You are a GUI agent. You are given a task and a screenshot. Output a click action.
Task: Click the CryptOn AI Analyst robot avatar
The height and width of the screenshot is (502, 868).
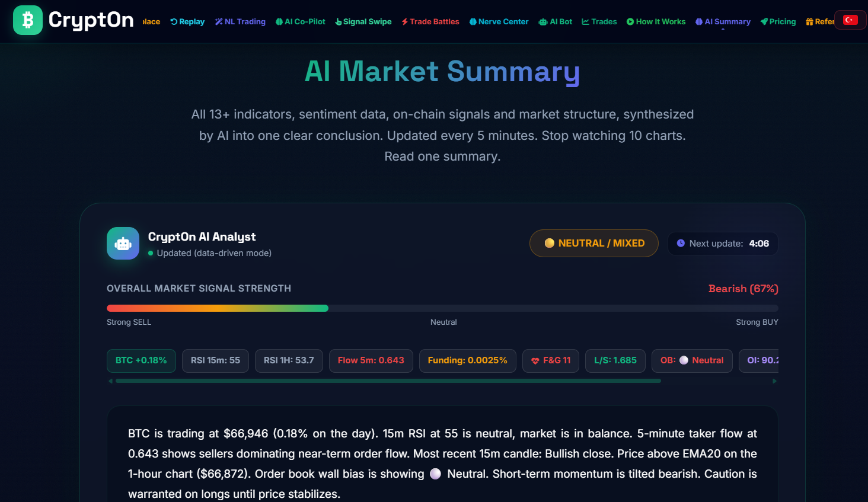pos(123,243)
